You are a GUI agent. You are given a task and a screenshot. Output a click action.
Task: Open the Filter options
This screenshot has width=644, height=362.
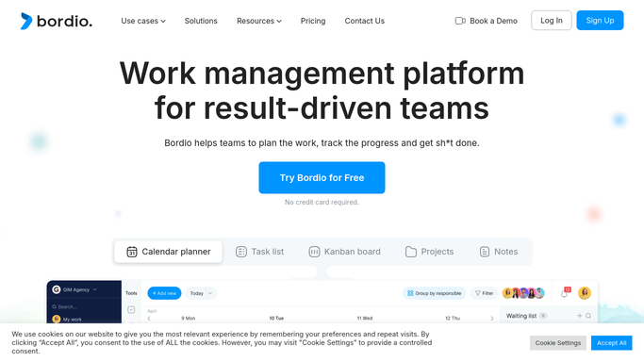484,293
